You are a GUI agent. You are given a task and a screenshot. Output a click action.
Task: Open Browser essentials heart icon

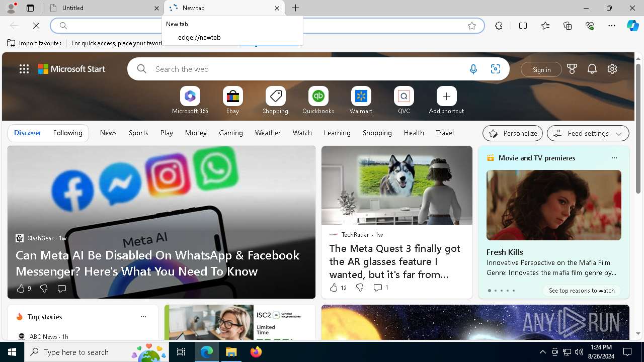(x=590, y=26)
